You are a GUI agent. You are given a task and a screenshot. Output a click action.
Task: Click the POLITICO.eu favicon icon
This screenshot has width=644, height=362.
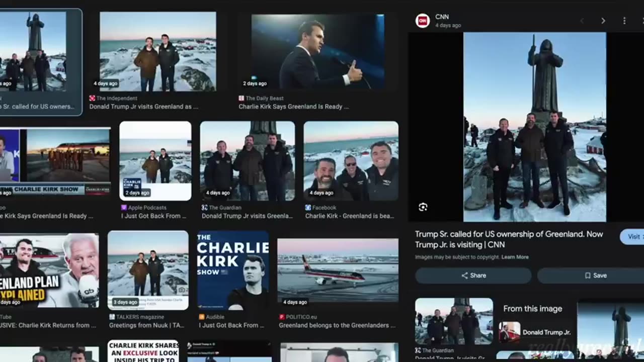[282, 317]
